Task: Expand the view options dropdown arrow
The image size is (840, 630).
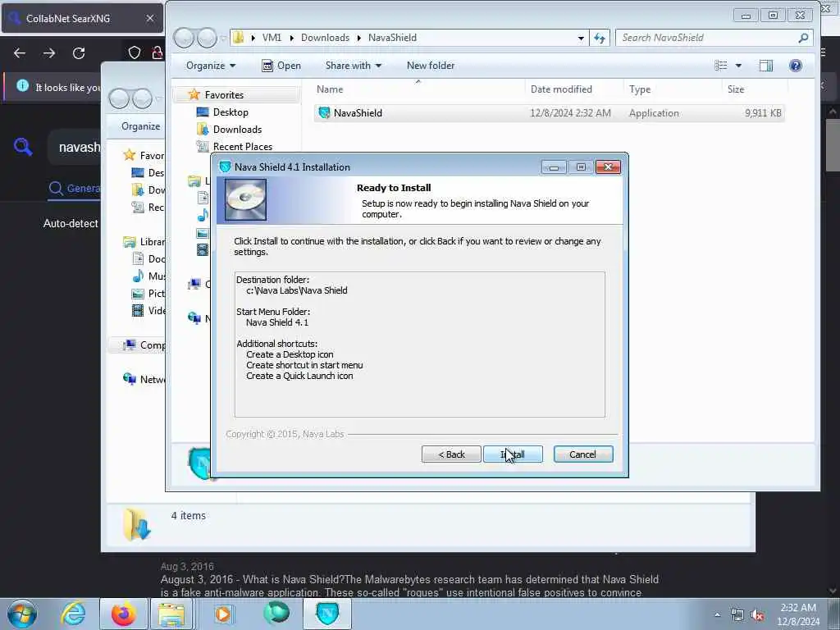Action: pos(738,66)
